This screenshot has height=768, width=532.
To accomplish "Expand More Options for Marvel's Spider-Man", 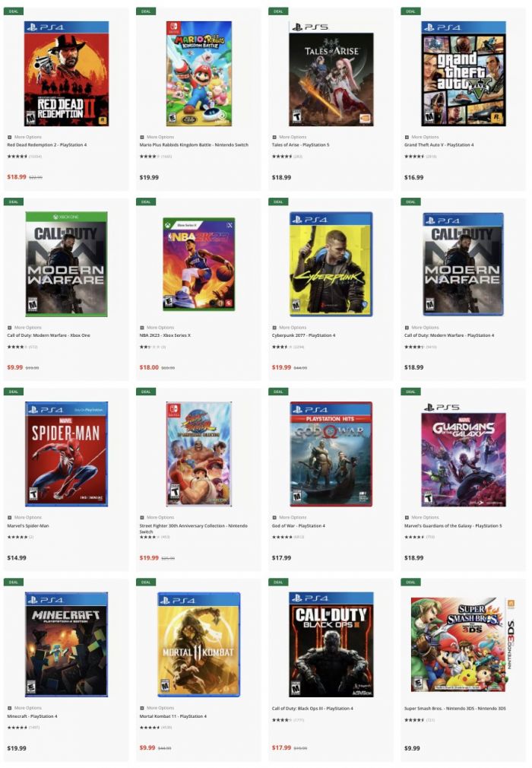I will [x=24, y=517].
